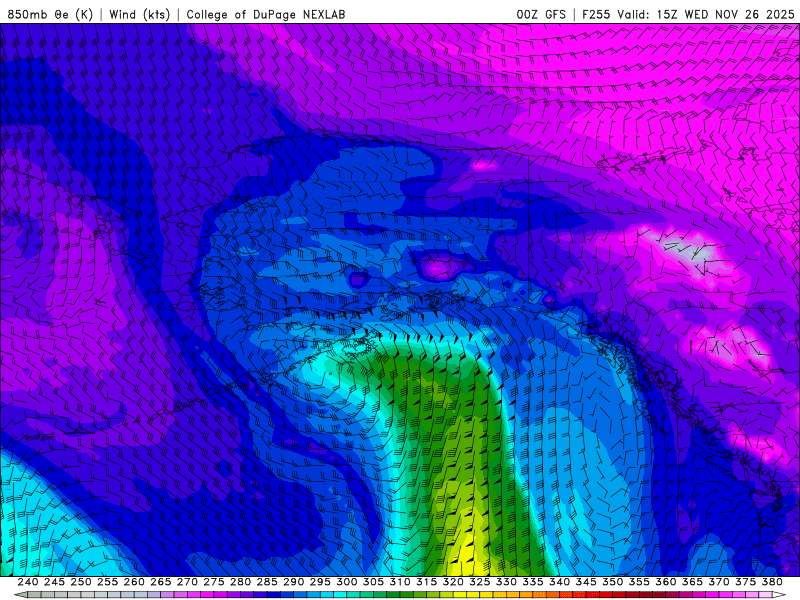
Task: Click the 'College of DuPage NEXLAB' text
Action: pyautogui.click(x=265, y=14)
